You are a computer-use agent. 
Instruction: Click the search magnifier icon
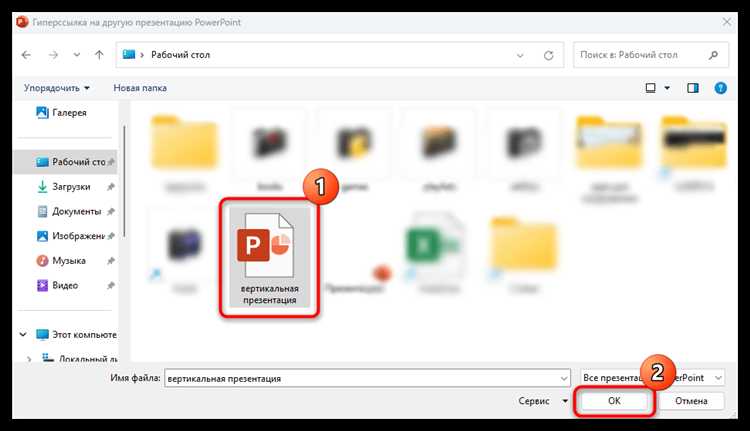click(x=713, y=55)
